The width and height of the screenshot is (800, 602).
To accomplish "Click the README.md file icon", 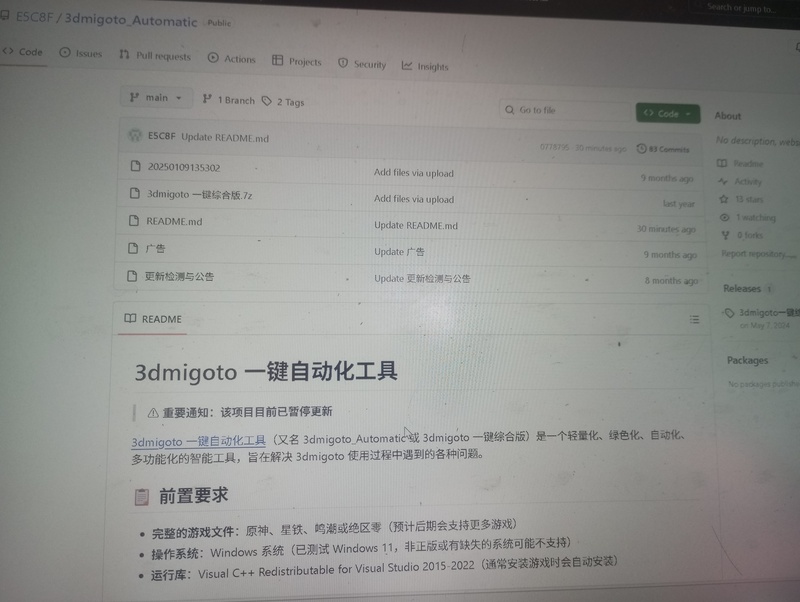I will tap(133, 220).
